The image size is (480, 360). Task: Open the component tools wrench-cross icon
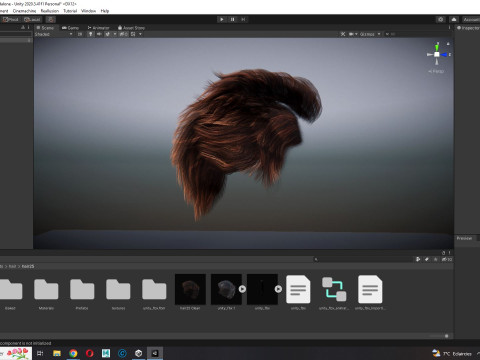(x=343, y=34)
